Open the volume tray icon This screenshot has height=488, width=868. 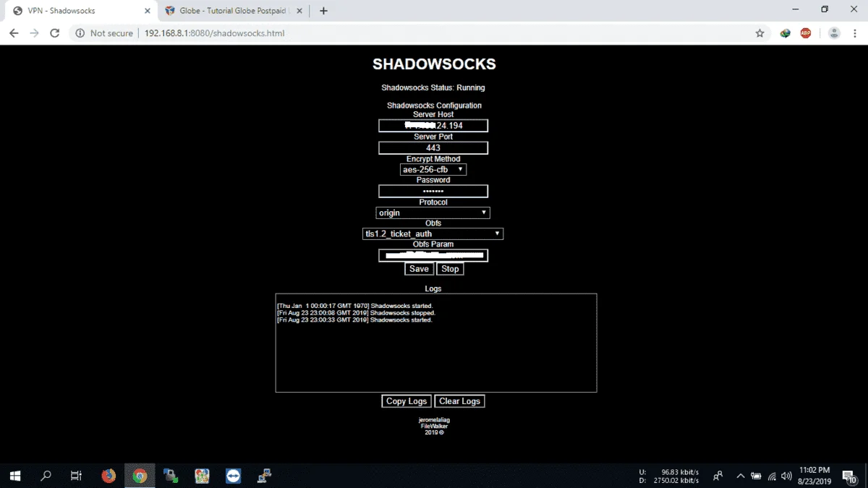[786, 476]
